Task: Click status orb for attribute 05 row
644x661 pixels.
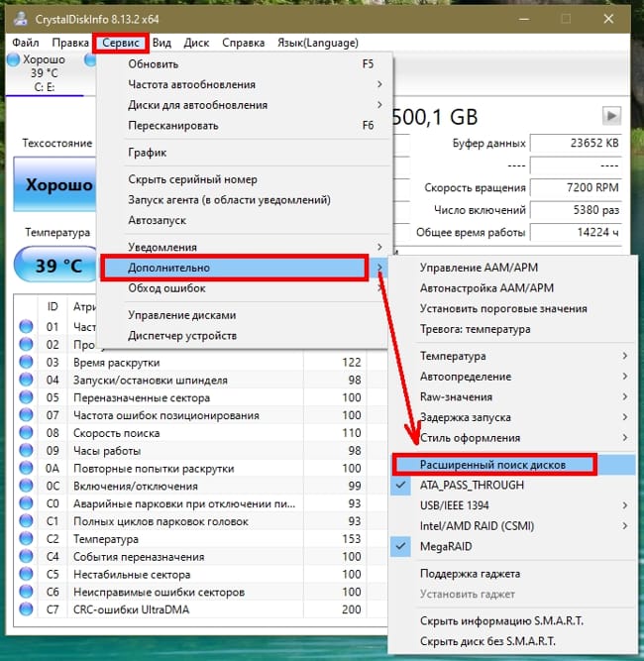Action: 26,397
